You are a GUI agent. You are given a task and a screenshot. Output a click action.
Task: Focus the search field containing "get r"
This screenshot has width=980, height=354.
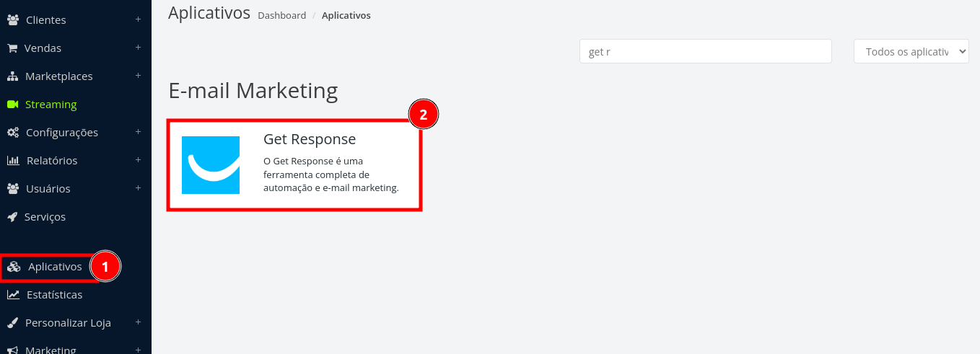point(706,51)
